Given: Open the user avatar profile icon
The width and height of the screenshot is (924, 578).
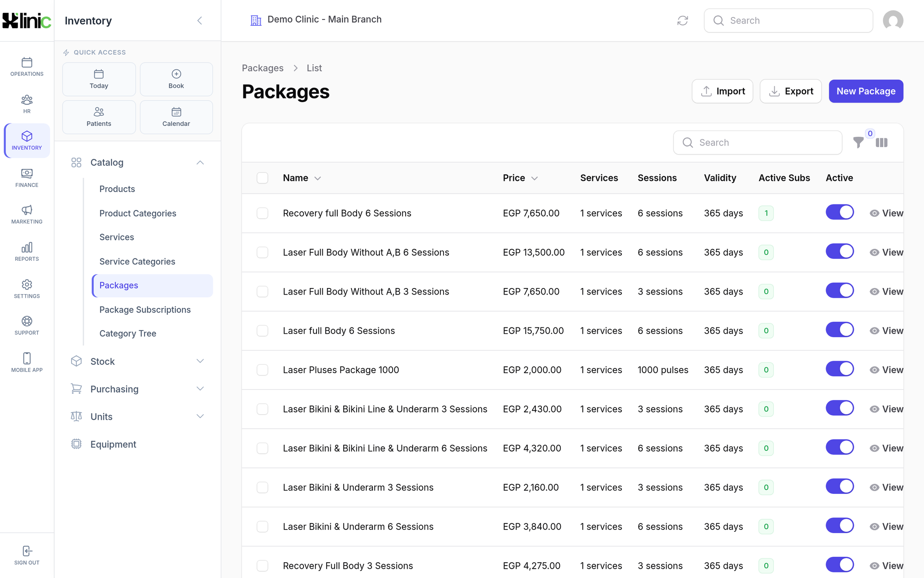Looking at the screenshot, I should [893, 20].
